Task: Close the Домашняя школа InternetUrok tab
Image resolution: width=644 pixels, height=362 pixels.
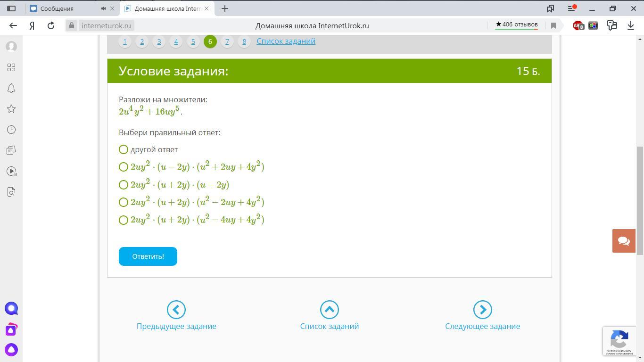Action: pyautogui.click(x=206, y=8)
